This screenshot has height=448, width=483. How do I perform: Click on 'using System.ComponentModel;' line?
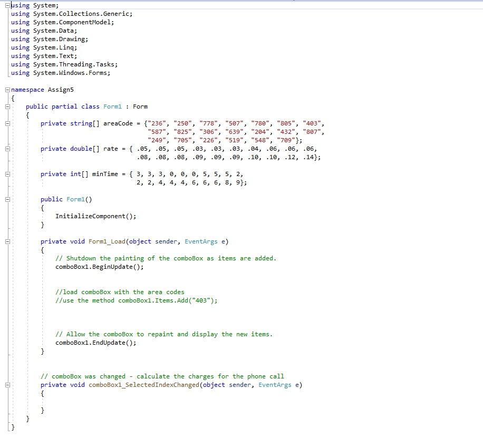pyautogui.click(x=63, y=22)
